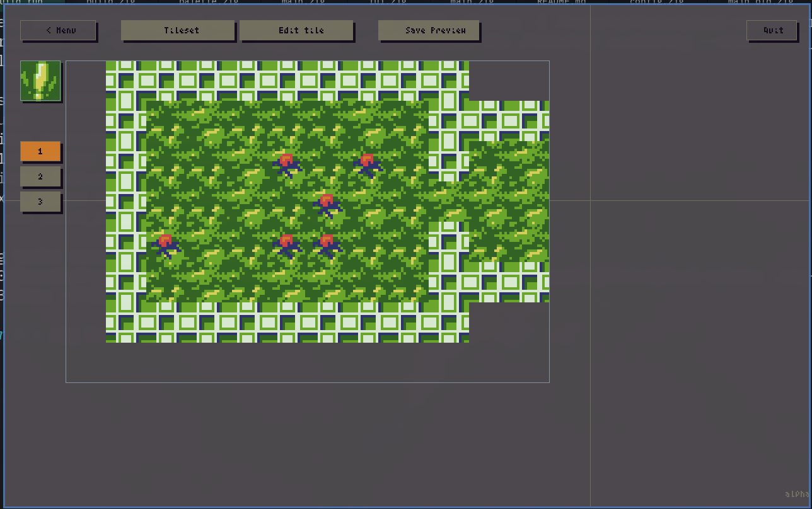Click the leftmost flower near the wall

click(166, 244)
